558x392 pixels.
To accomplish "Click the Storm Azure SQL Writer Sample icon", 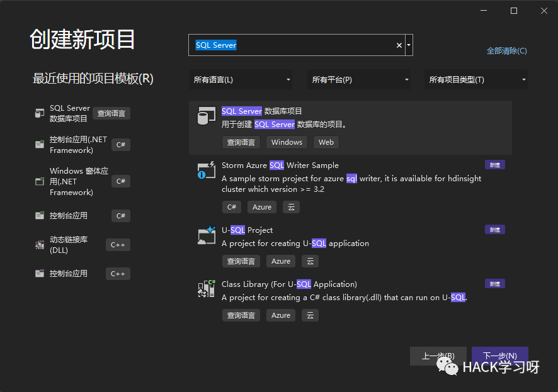I will click(x=207, y=170).
